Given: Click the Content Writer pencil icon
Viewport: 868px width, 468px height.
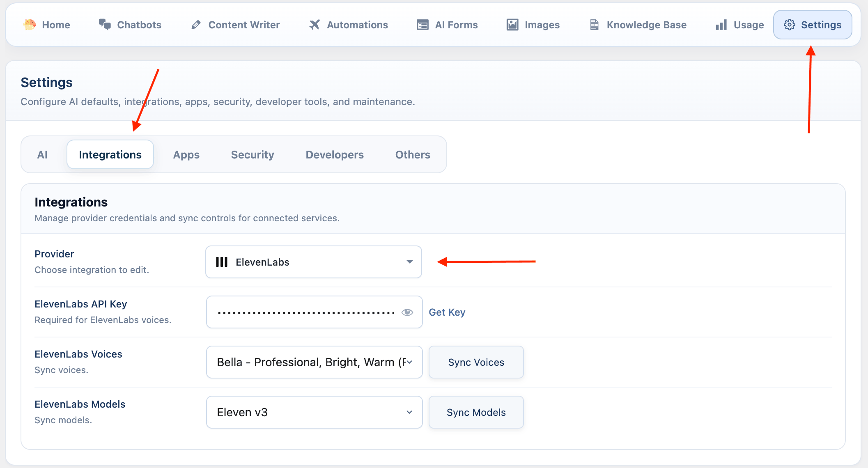Looking at the screenshot, I should (196, 25).
